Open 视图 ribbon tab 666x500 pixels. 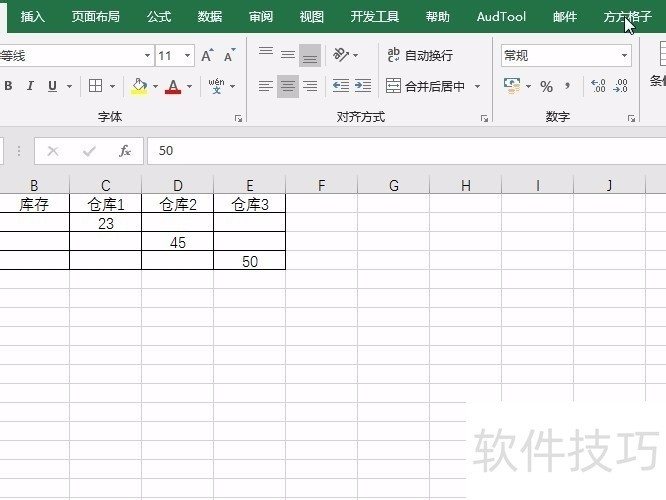tap(312, 17)
